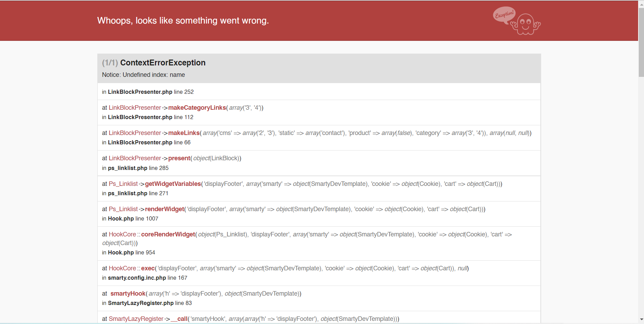The image size is (644, 324).
Task: Click the scrollbar down arrow
Action: (641, 319)
